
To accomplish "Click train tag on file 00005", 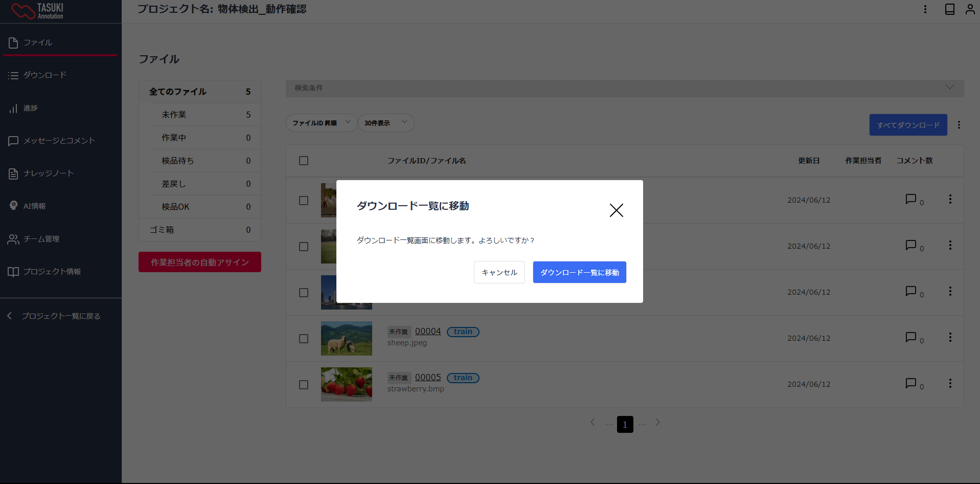I will 463,378.
